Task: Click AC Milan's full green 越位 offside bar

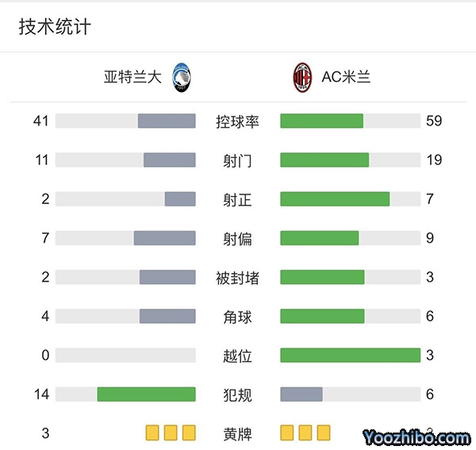Action: click(350, 355)
